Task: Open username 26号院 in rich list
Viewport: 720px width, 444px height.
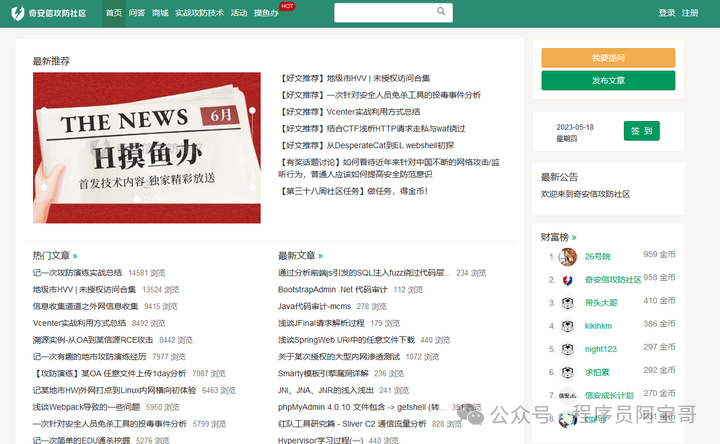Action: click(597, 257)
